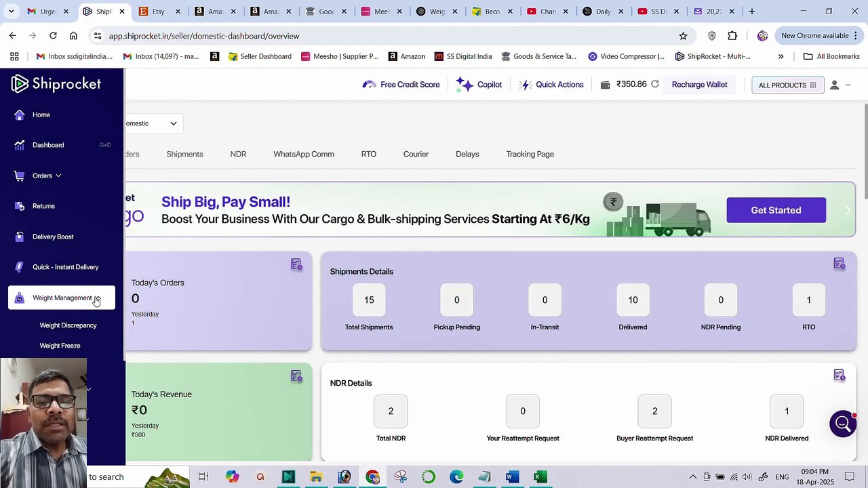Switch to the RTO tab
The image size is (868, 488).
(x=369, y=154)
